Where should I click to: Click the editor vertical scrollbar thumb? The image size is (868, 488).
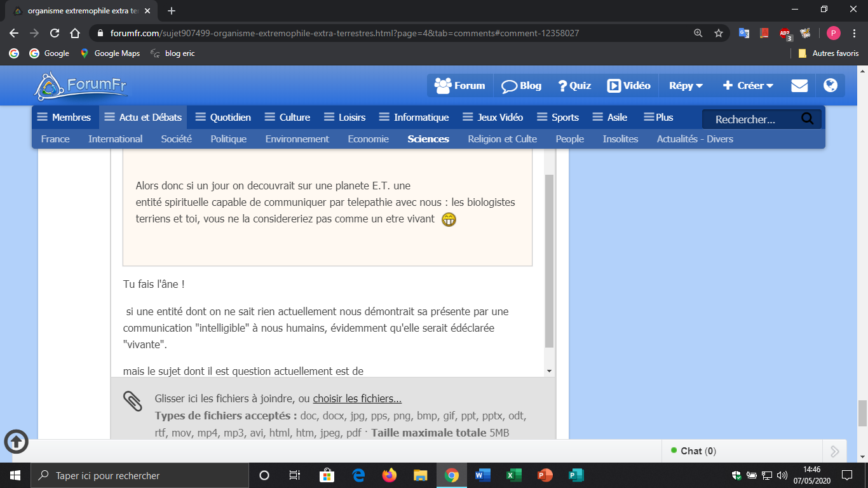click(x=550, y=261)
